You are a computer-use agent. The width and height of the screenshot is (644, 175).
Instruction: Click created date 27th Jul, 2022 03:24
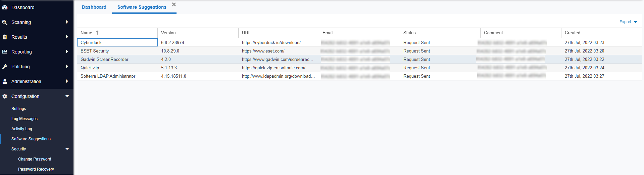point(584,68)
